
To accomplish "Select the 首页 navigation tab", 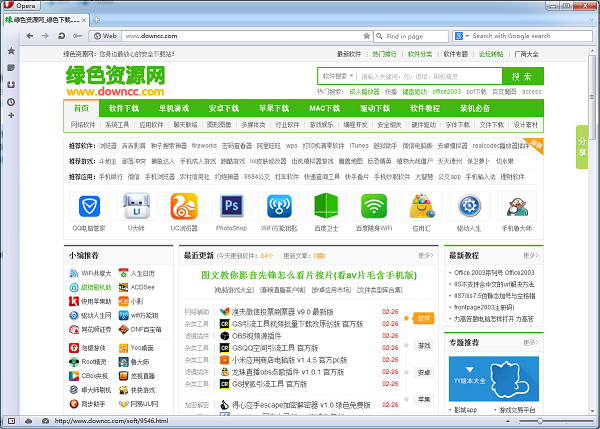I will 82,108.
